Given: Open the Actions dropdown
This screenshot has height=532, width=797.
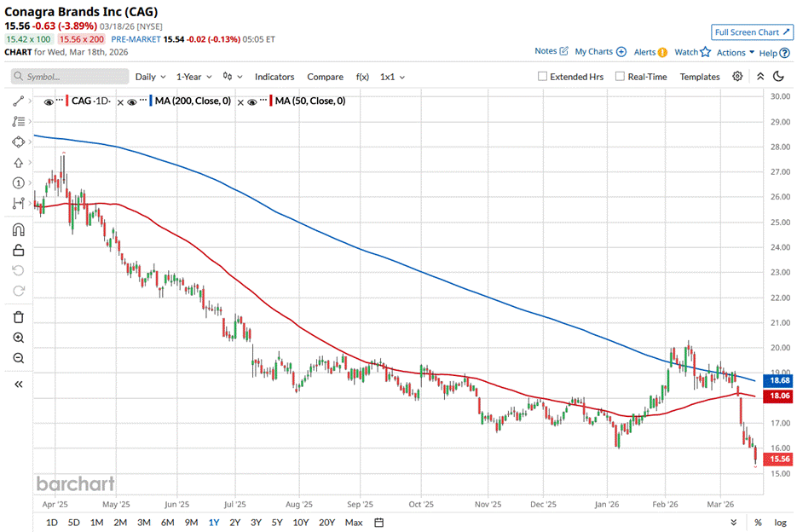Looking at the screenshot, I should click(x=736, y=52).
